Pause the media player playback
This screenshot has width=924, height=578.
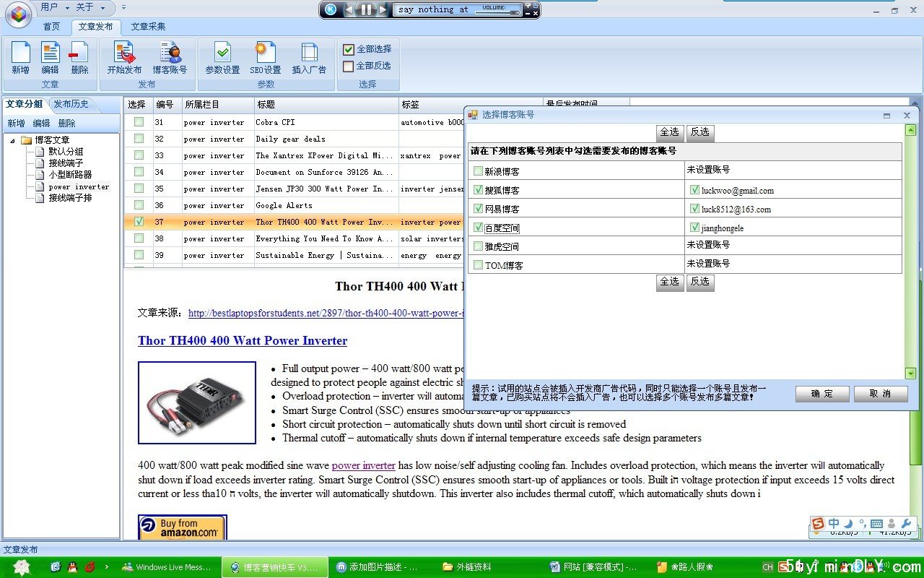pos(367,9)
